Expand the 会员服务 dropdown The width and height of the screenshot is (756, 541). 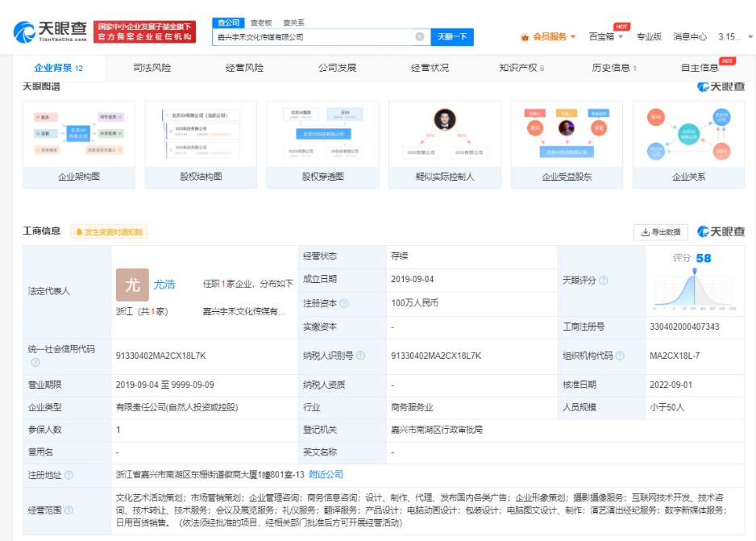pos(573,36)
